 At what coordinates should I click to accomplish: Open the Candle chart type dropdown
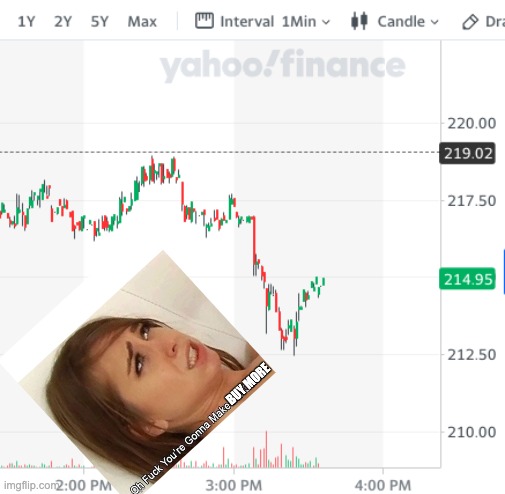[395, 22]
